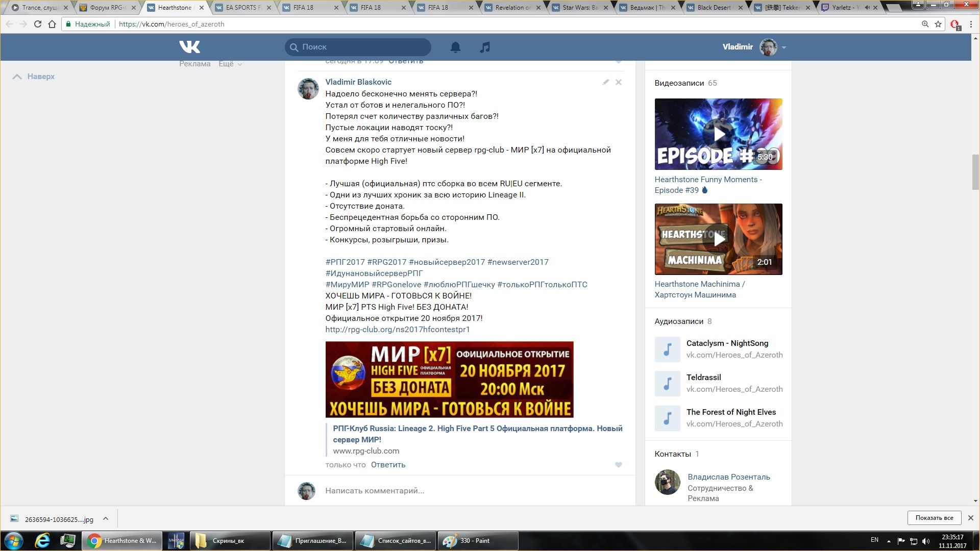Open Владислав Розенталь contact profile

point(728,477)
